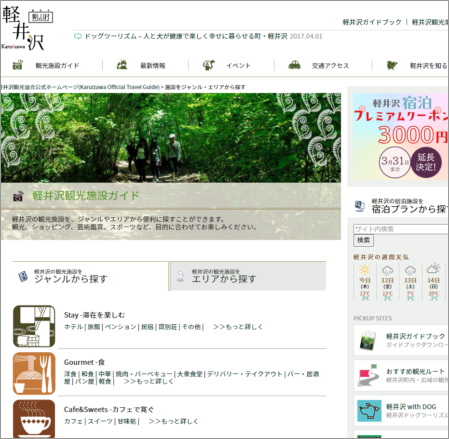Viewport: 449px width, 439px height.
Task: Click the おすすめ観光ルート pickup text
Action: pyautogui.click(x=415, y=371)
